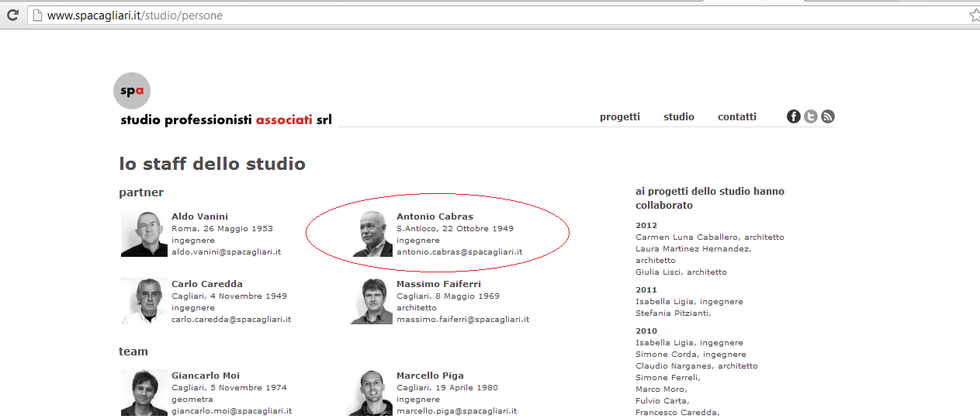This screenshot has width=980, height=419.
Task: Open the studio menu item
Action: [x=679, y=116]
